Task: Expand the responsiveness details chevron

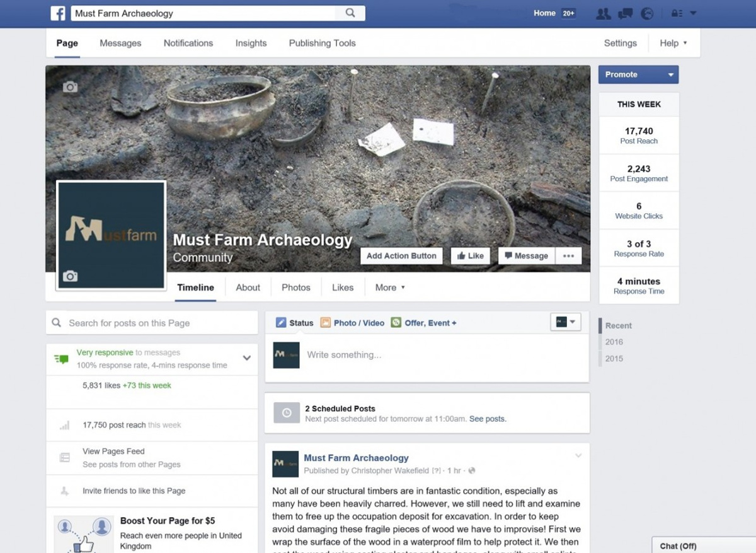Action: point(247,358)
